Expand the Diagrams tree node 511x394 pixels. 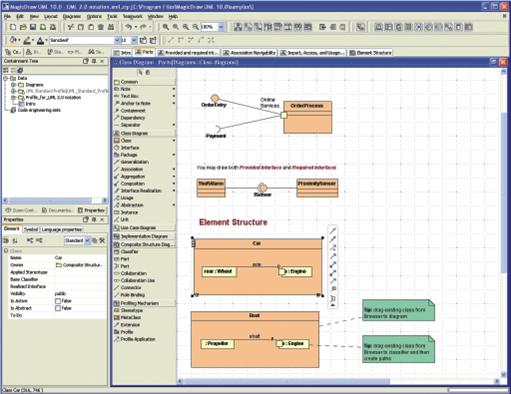tap(13, 85)
